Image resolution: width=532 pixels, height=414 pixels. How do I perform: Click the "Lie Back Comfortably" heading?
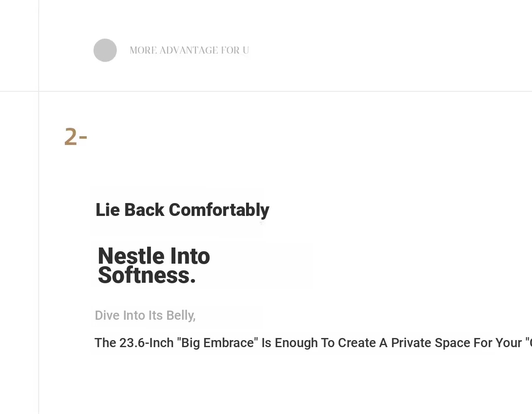182,210
